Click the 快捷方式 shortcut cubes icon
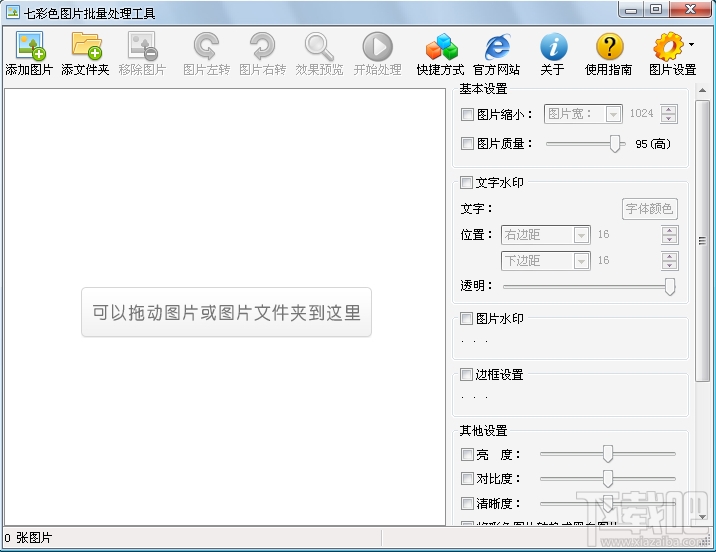This screenshot has width=716, height=552. [x=441, y=46]
